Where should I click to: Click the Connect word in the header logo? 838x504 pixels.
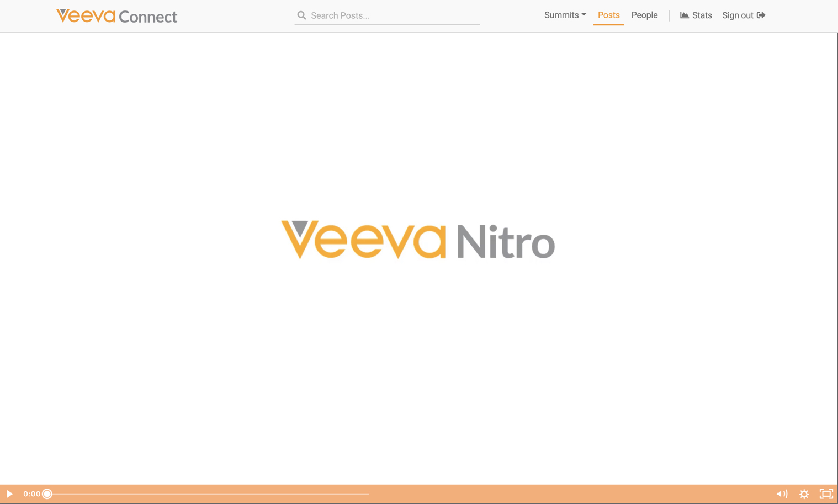(x=148, y=17)
